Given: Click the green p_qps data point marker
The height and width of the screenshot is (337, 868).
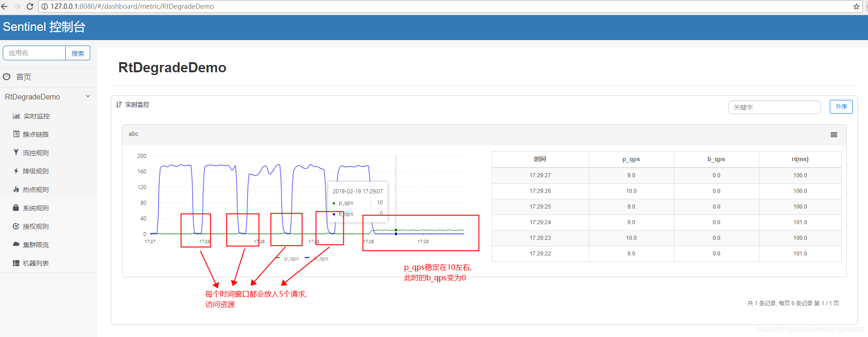Looking at the screenshot, I should pos(396,230).
